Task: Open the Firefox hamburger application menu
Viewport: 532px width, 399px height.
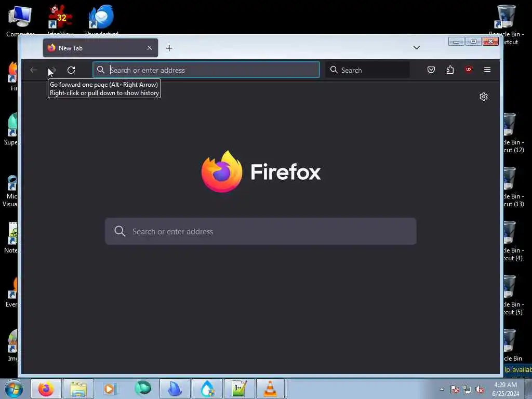Action: pos(487,70)
